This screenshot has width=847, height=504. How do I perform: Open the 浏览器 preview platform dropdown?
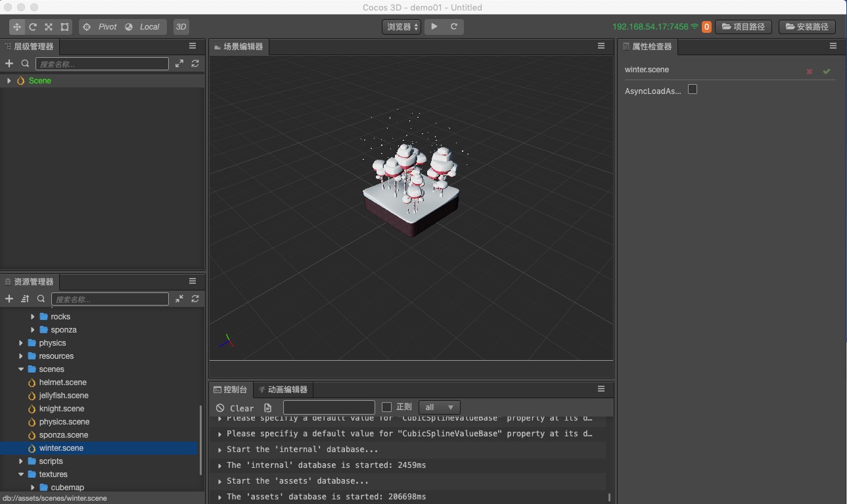(x=402, y=27)
